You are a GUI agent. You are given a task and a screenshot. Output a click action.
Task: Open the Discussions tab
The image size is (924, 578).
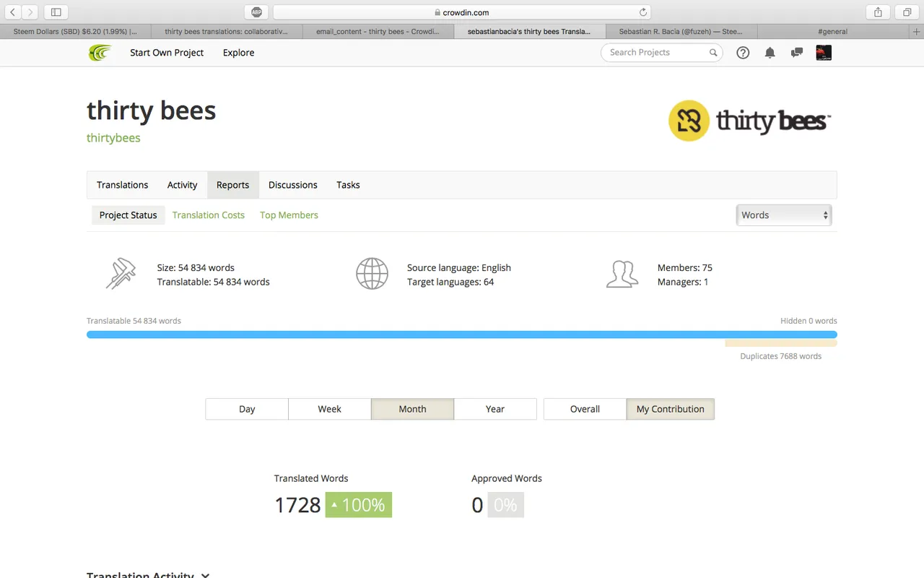(293, 185)
